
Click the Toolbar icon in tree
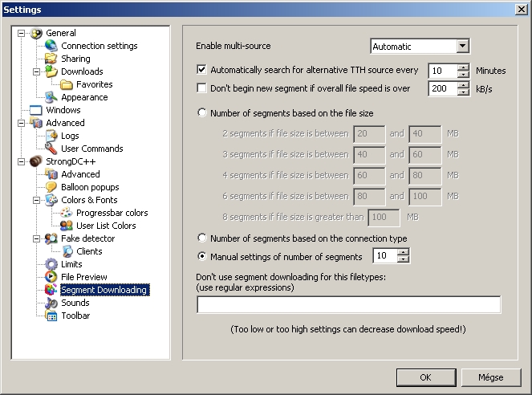51,316
